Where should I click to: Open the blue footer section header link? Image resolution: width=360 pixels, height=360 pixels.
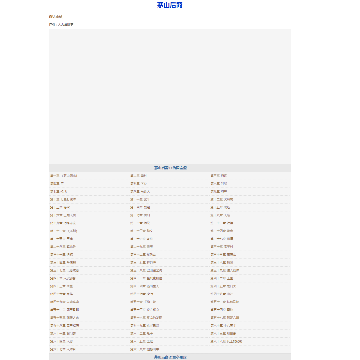[170, 357]
